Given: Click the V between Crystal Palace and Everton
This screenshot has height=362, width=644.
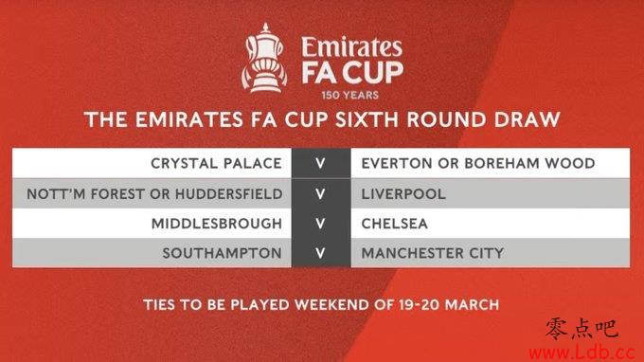Looking at the screenshot, I should point(321,164).
